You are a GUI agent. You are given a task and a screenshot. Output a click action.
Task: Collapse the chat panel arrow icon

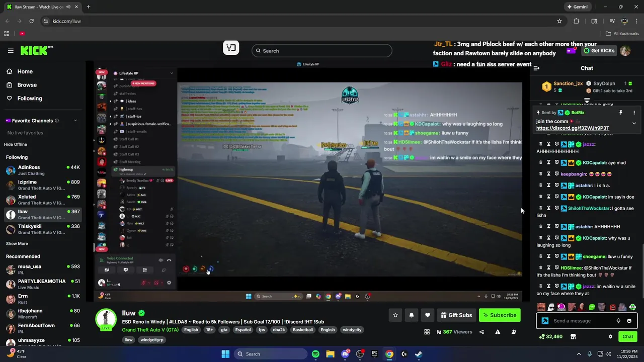coord(536,68)
